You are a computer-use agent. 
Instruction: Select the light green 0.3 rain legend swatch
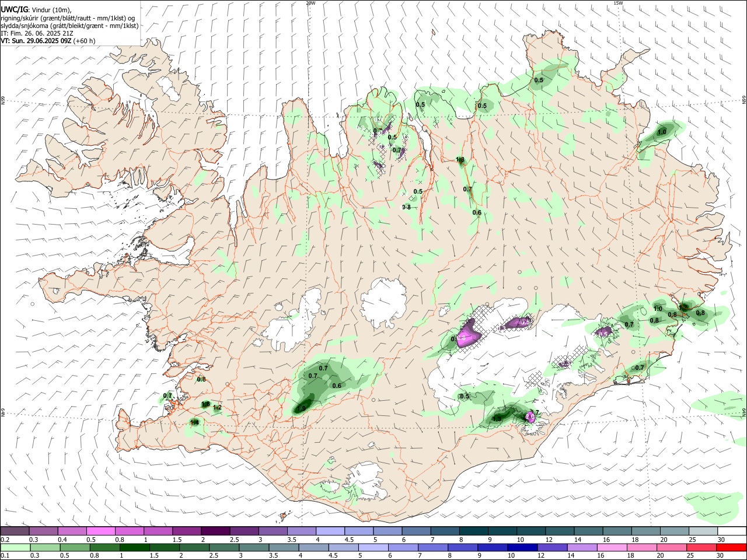click(x=45, y=547)
